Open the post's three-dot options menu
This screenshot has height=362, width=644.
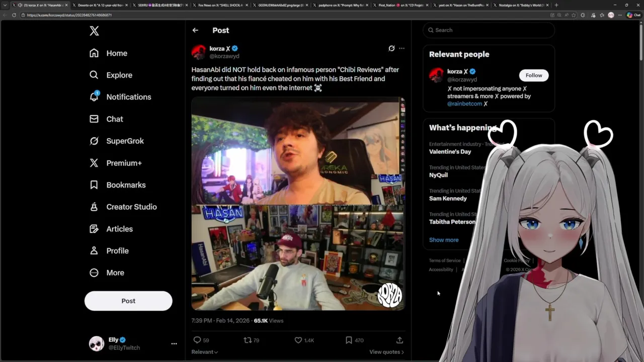pyautogui.click(x=401, y=48)
